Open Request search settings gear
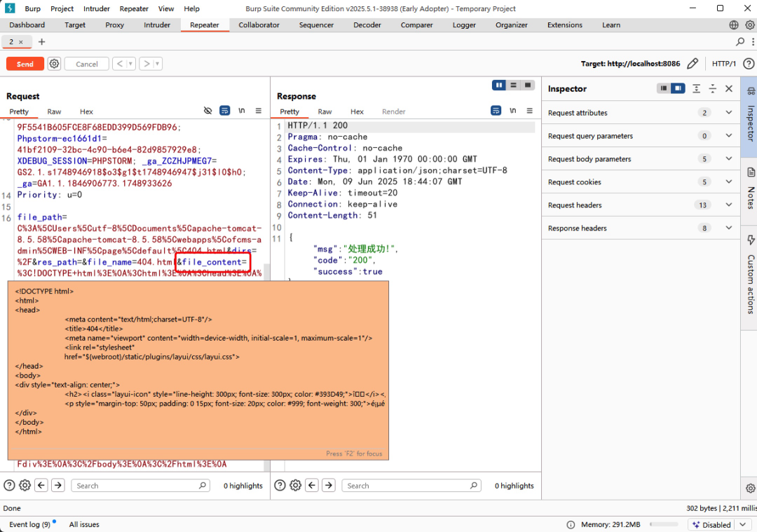The width and height of the screenshot is (757, 532). click(x=25, y=485)
